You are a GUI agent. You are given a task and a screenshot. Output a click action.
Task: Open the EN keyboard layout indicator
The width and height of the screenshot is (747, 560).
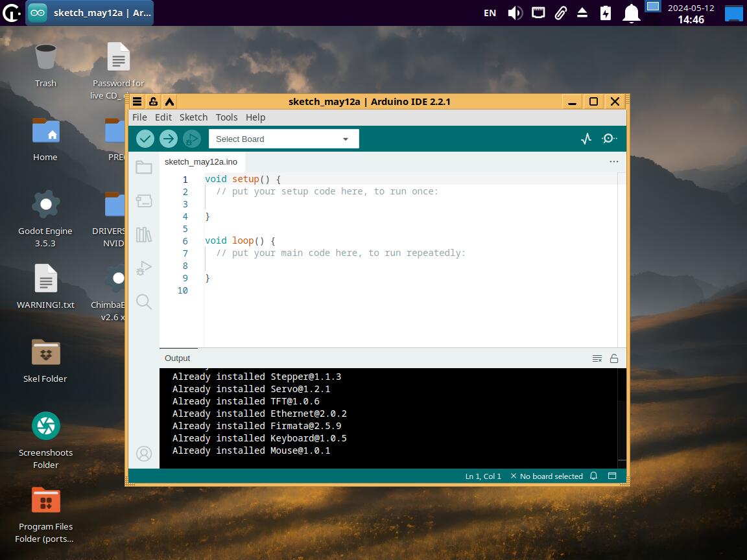490,13
